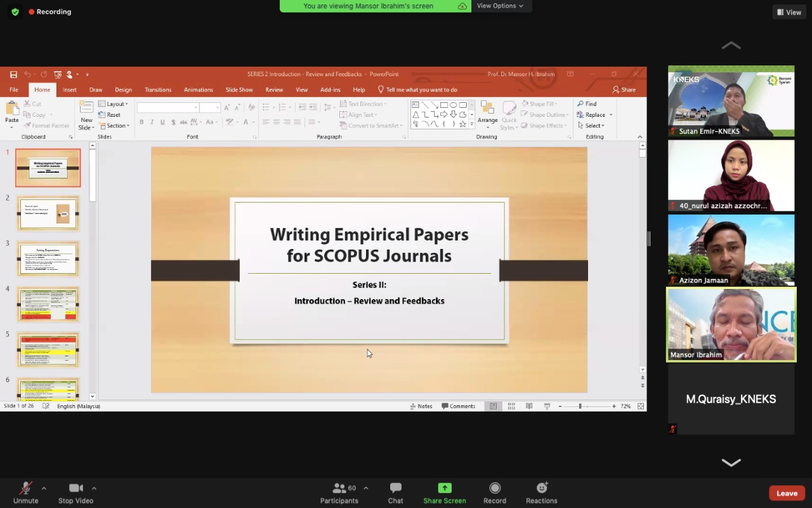Open the font name combo box
Image resolution: width=812 pixels, height=508 pixels.
click(168, 108)
